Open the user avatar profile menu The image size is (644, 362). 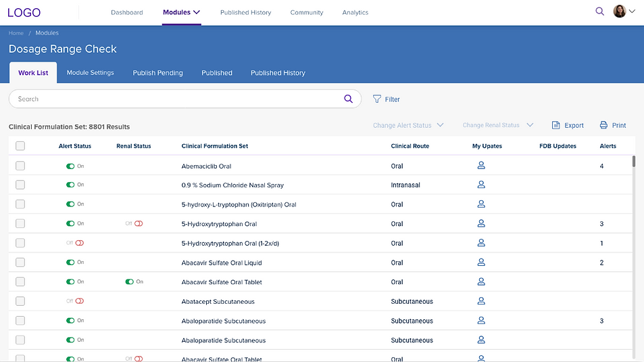tap(620, 12)
